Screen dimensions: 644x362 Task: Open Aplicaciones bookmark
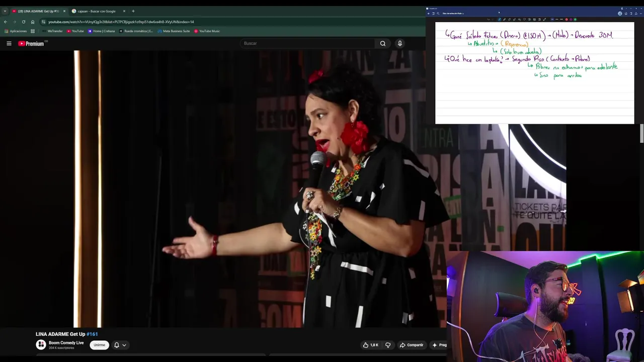pyautogui.click(x=16, y=31)
